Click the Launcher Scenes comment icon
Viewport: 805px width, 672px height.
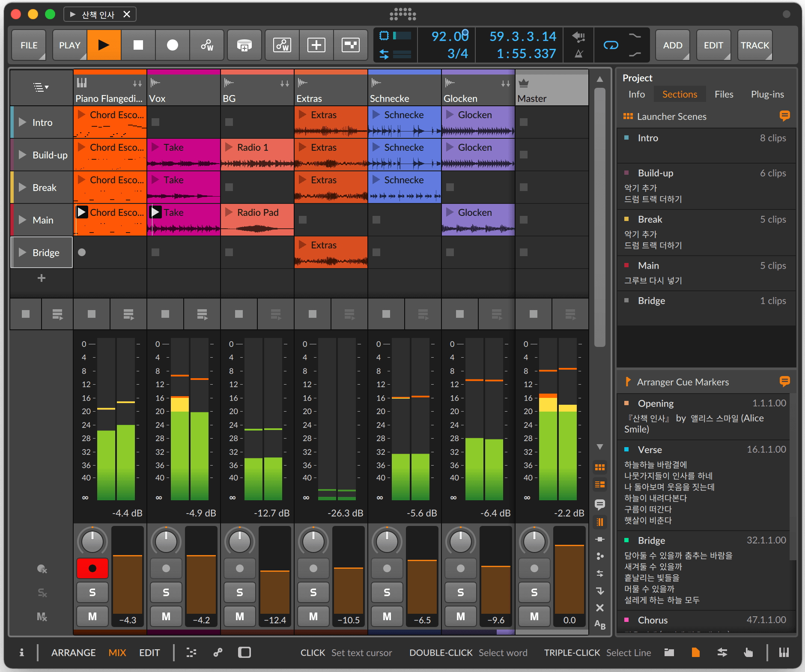click(x=784, y=116)
